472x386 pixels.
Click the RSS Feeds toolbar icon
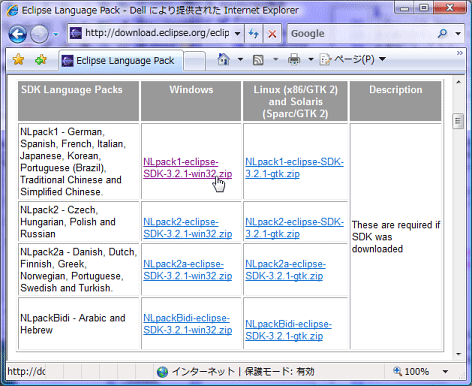(x=258, y=60)
